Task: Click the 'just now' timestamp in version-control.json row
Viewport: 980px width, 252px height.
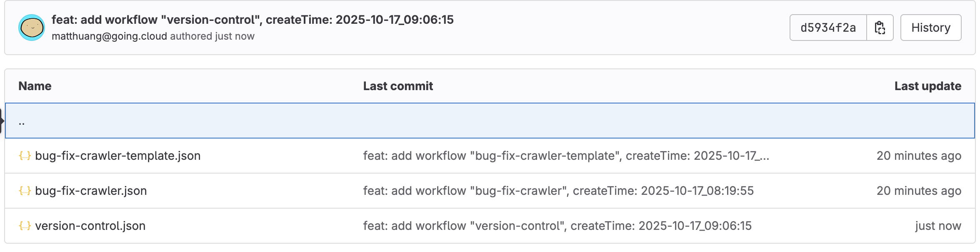Action: [x=938, y=226]
